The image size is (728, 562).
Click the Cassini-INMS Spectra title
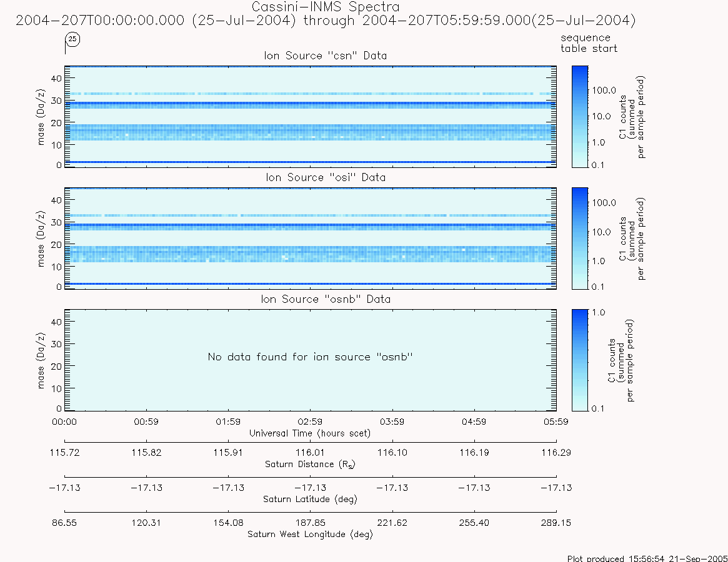(x=326, y=7)
